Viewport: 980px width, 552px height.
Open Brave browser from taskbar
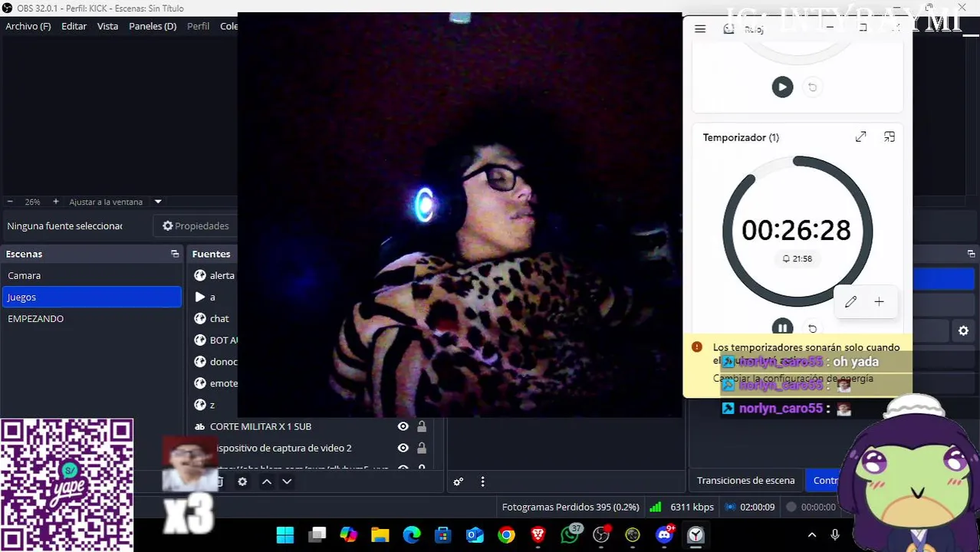click(538, 534)
